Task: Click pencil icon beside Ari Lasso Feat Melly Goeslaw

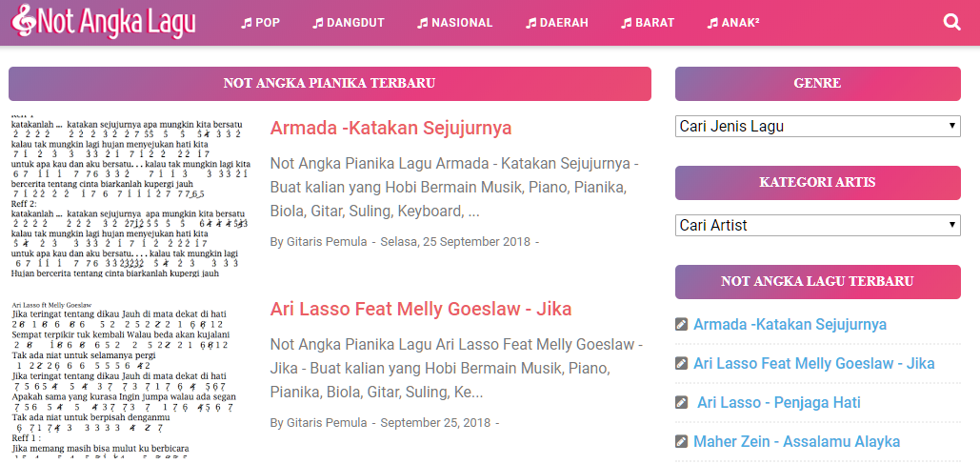Action: (x=681, y=363)
